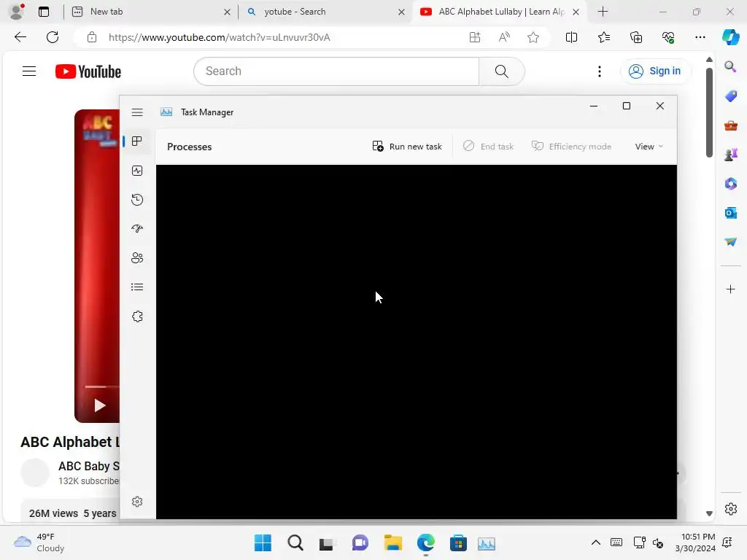Image resolution: width=747 pixels, height=560 pixels.
Task: Open clock showing 10:51 PM
Action: coord(695,542)
